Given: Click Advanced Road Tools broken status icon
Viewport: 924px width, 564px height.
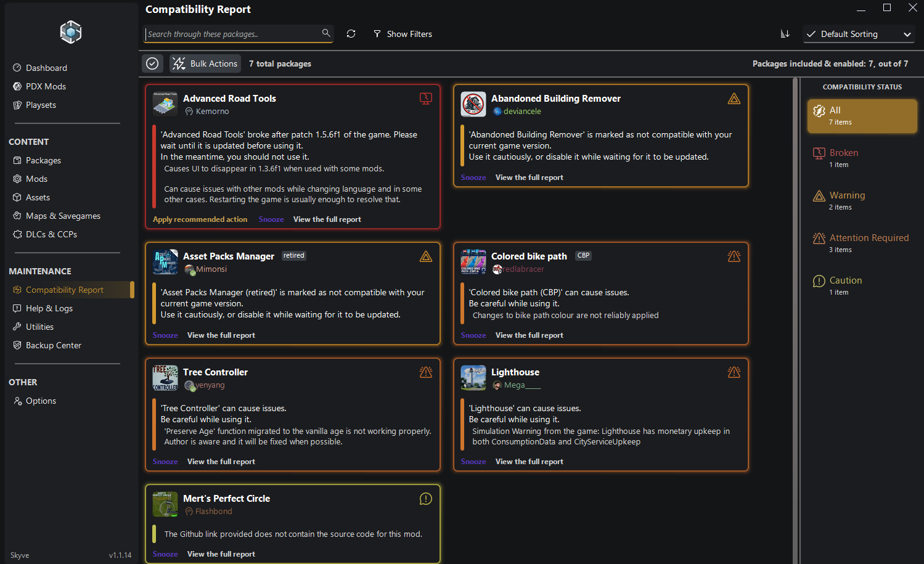Looking at the screenshot, I should (x=426, y=99).
